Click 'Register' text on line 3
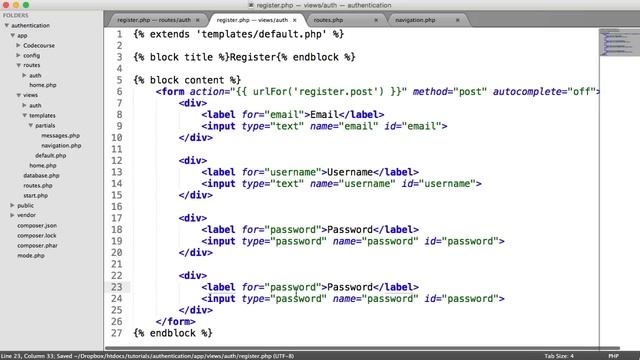The image size is (640, 360). 253,57
